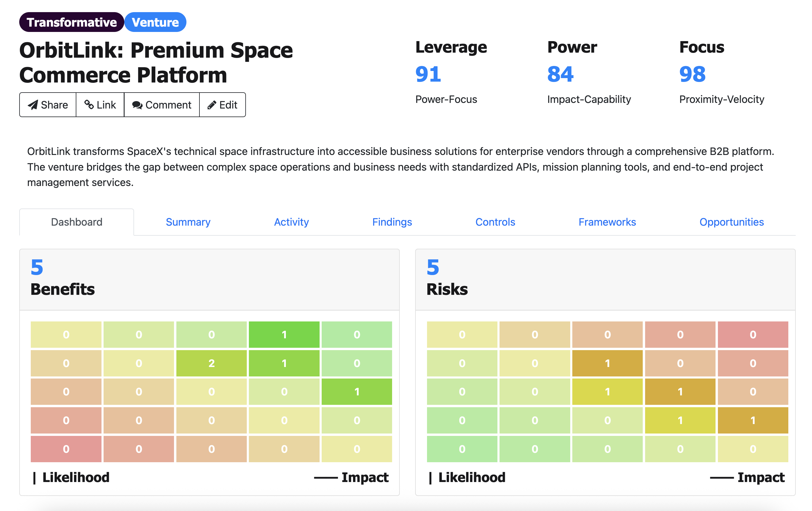The width and height of the screenshot is (812, 511).
Task: View the Opportunities tab
Action: point(732,222)
